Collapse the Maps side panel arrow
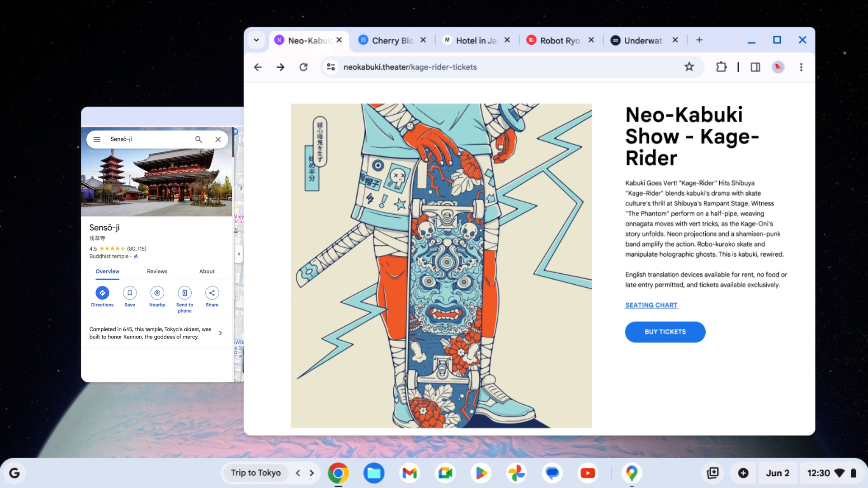 point(239,253)
